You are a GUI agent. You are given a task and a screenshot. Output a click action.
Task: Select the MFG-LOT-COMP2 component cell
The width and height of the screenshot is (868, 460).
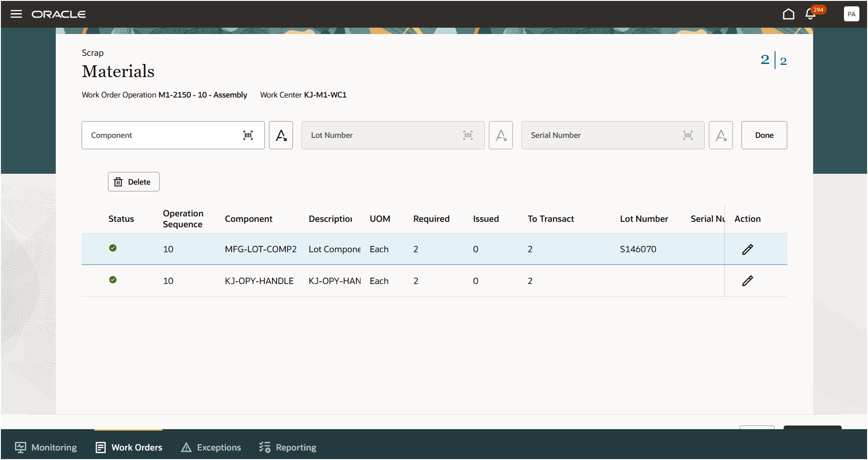261,249
